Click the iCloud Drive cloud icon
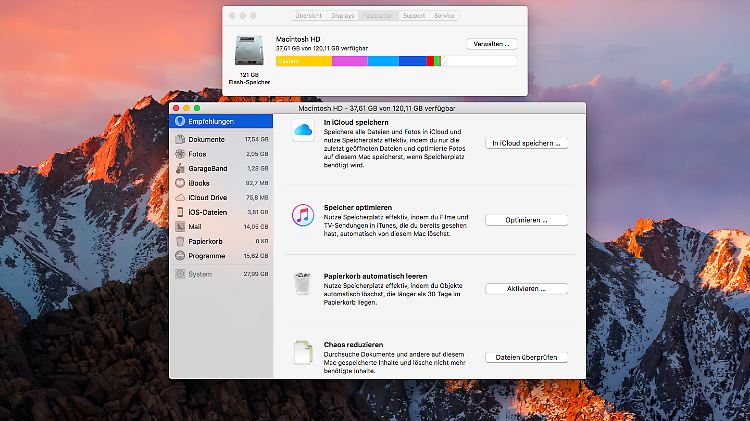The height and width of the screenshot is (421, 750). [180, 198]
